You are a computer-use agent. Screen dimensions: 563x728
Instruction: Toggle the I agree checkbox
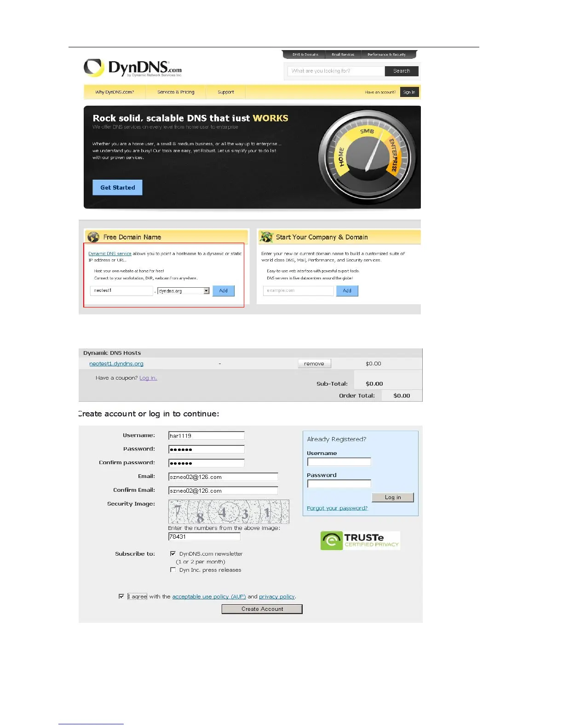pyautogui.click(x=121, y=597)
